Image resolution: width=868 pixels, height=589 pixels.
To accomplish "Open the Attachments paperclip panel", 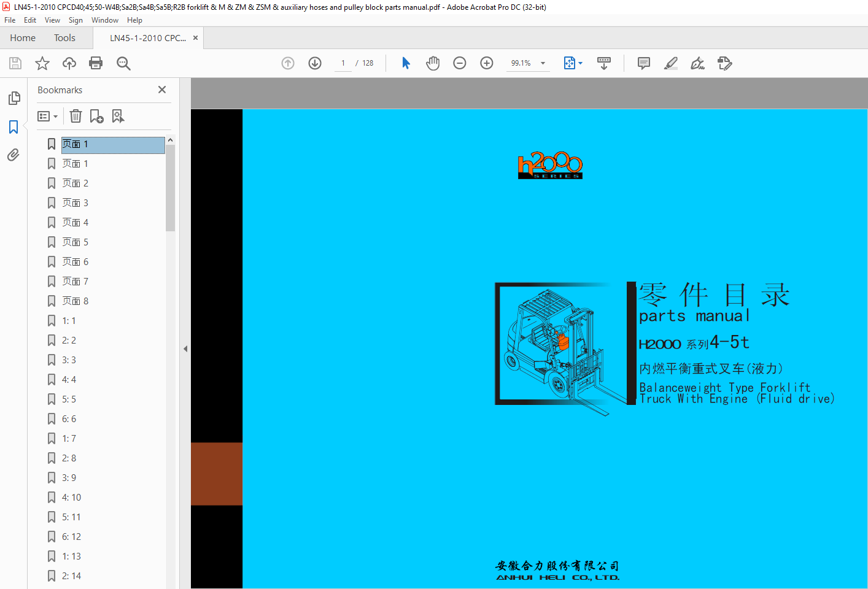I will (14, 155).
